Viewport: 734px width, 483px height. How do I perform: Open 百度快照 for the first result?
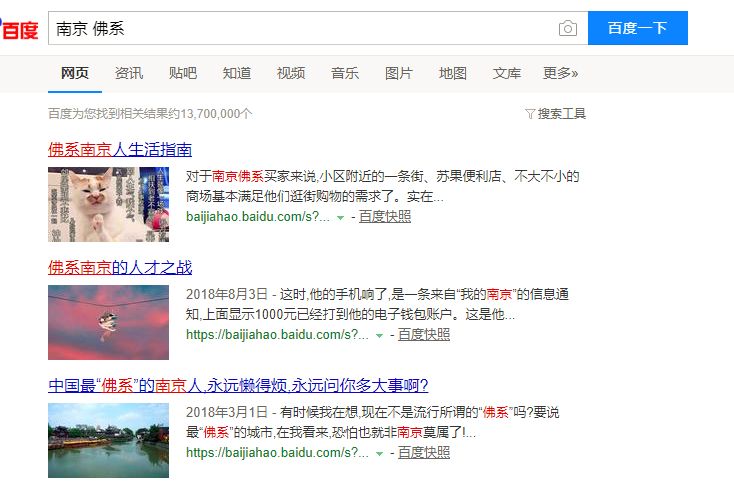(385, 216)
